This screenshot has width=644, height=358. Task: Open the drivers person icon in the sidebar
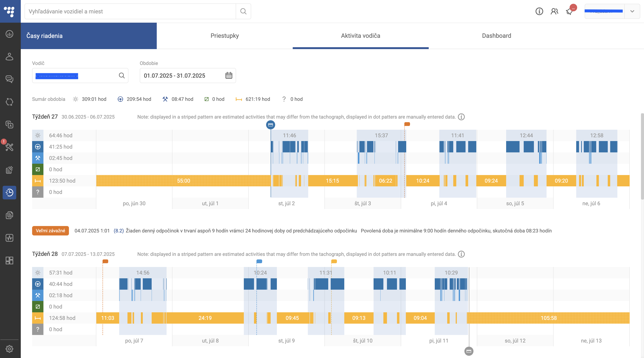coord(9,56)
